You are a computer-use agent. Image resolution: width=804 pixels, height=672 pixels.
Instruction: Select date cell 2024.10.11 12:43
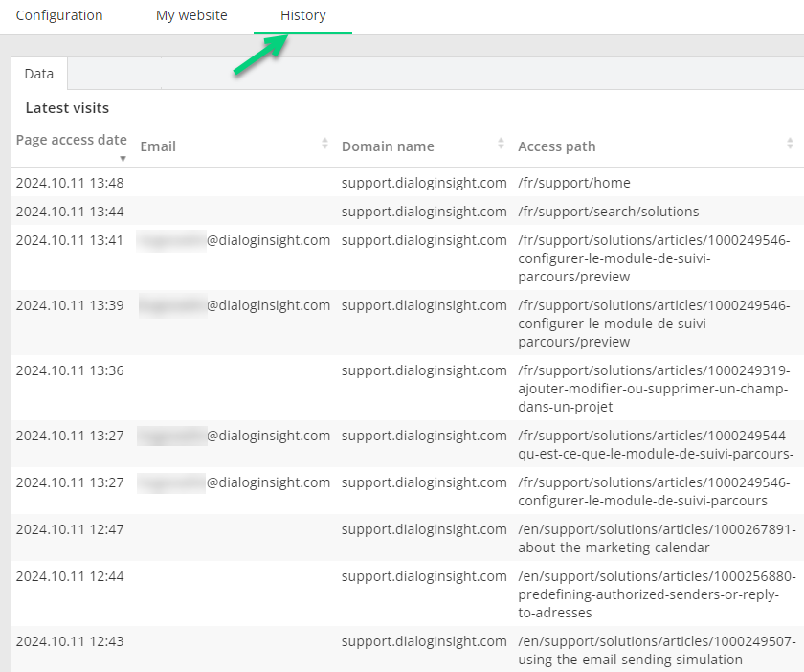[70, 641]
